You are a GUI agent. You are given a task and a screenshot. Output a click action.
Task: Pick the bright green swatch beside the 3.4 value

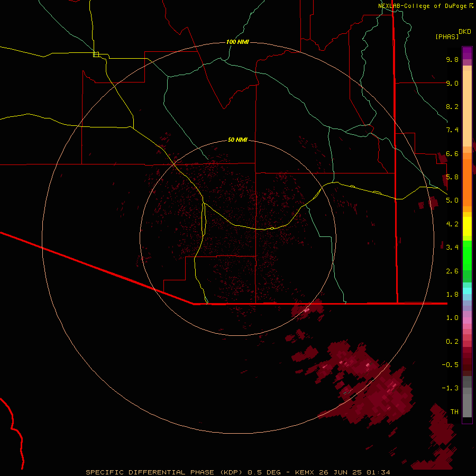coord(467,255)
